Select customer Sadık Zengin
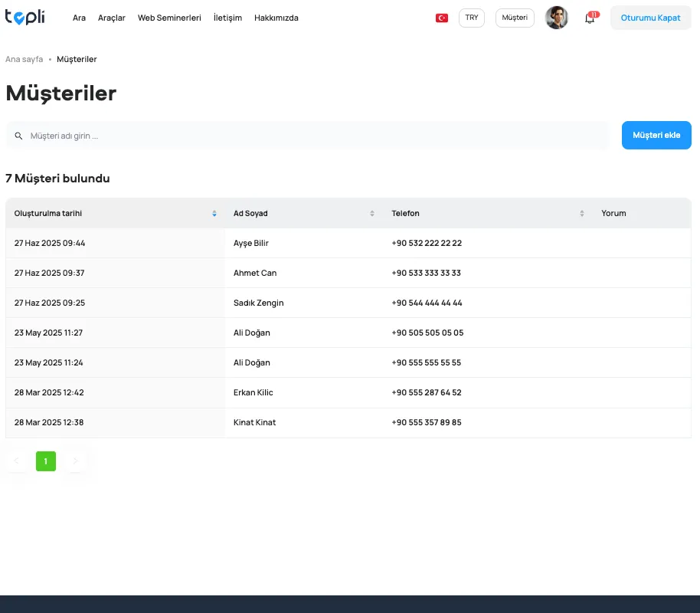This screenshot has height=613, width=700. tap(259, 303)
